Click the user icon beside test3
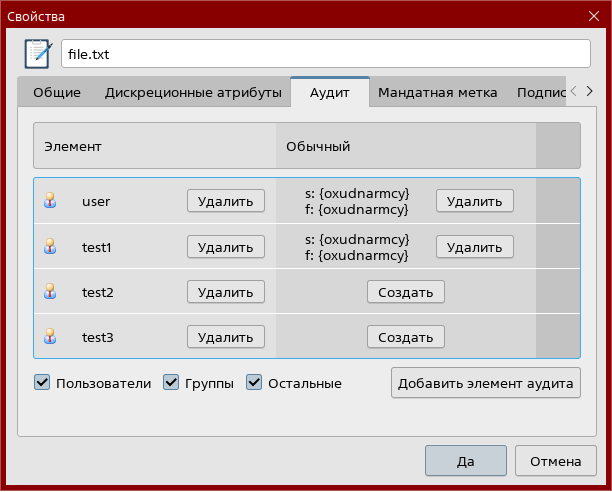The height and width of the screenshot is (492, 612). pos(50,338)
